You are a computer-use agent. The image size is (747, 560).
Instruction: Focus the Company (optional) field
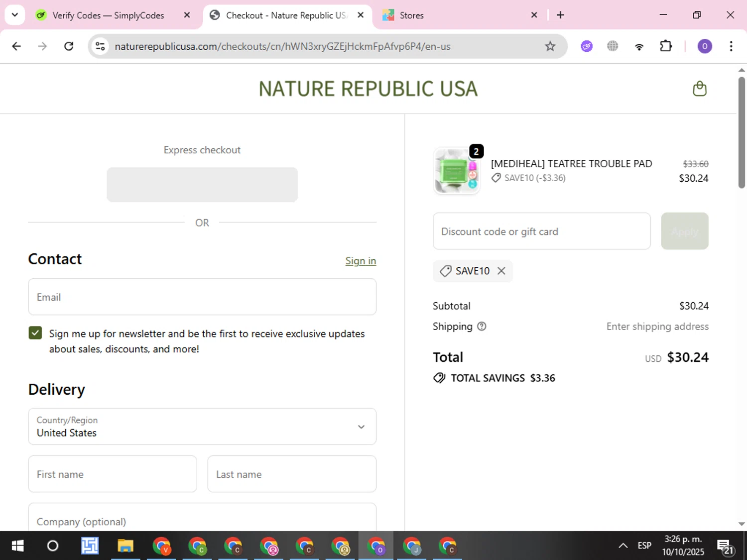[x=202, y=518]
